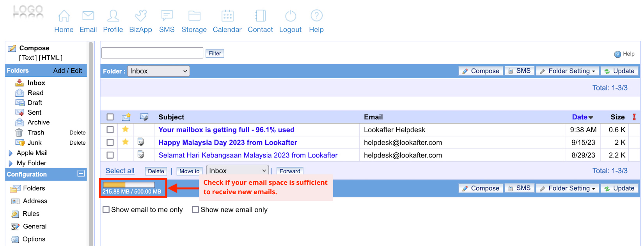Viewport: 644px width, 246px height.
Task: Click the filter text input field
Action: coord(152,53)
